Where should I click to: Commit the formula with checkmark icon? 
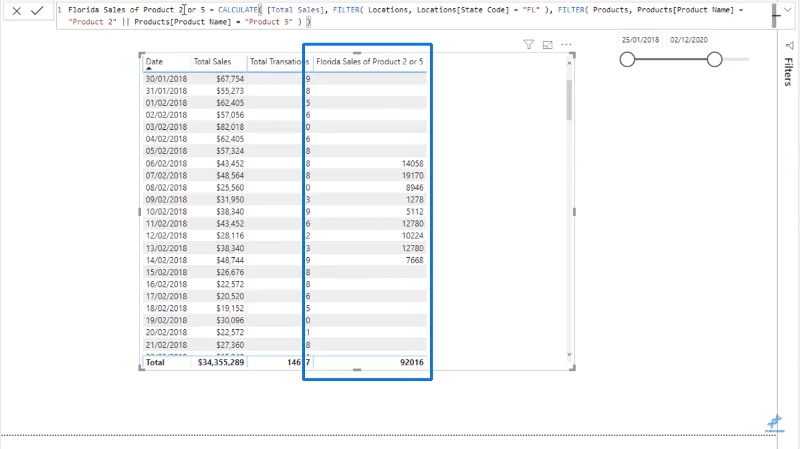pyautogui.click(x=37, y=11)
